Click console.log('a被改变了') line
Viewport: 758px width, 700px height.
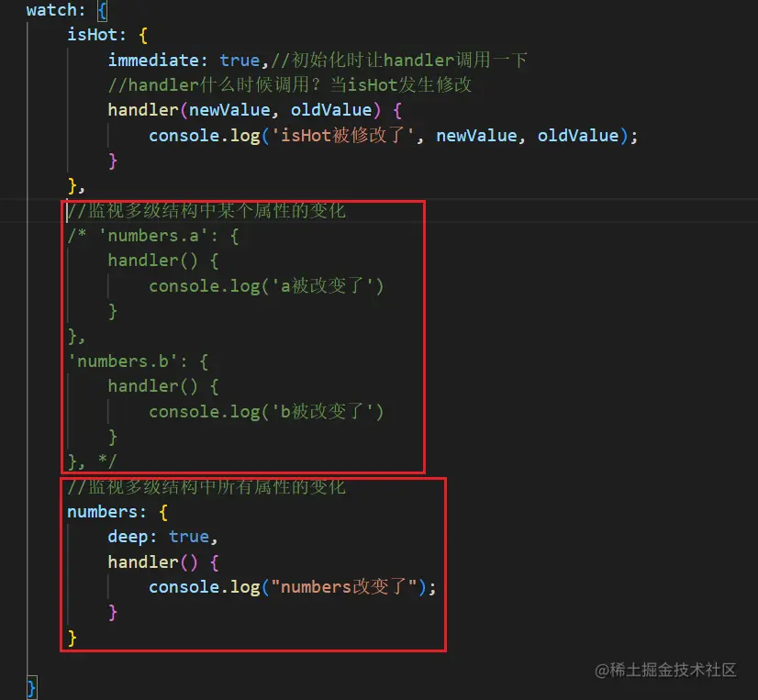(266, 285)
